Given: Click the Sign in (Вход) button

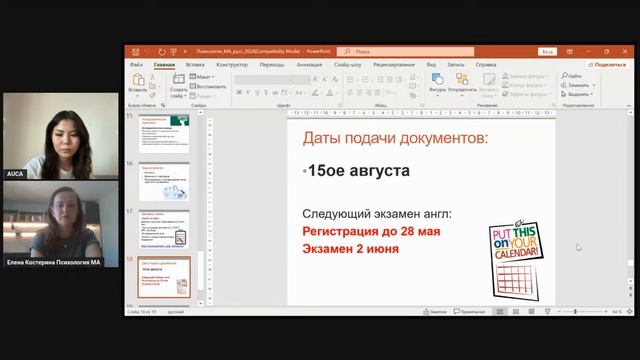Looking at the screenshot, I should [547, 52].
